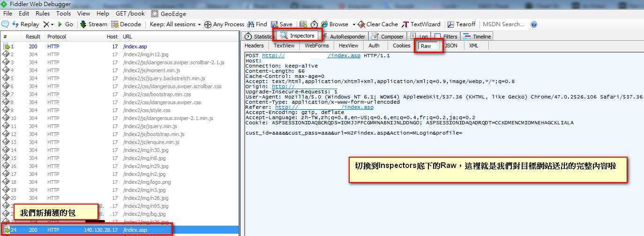This screenshot has height=236, width=644.
Task: Click the Tearoff button
Action: 461,24
